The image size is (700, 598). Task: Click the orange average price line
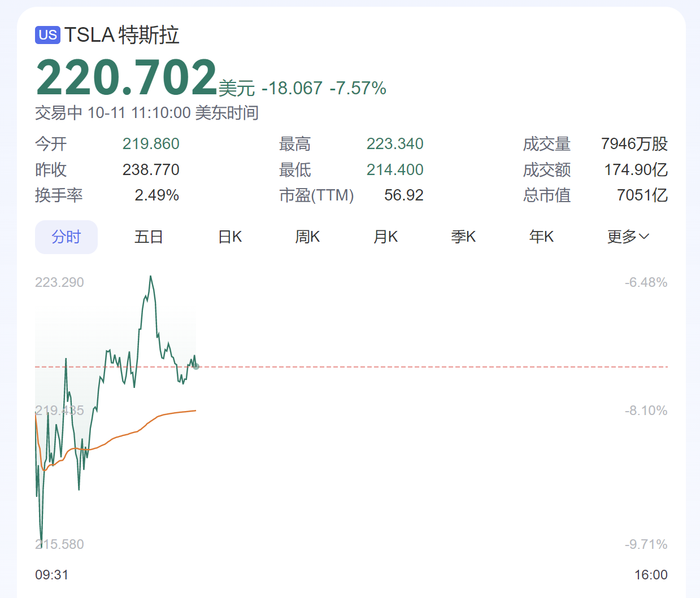(x=169, y=413)
